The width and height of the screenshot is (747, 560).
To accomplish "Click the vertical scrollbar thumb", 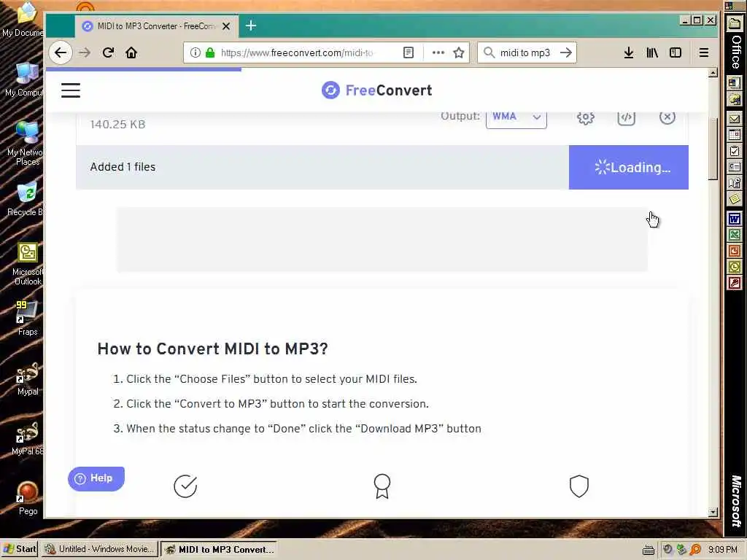I will [x=713, y=148].
